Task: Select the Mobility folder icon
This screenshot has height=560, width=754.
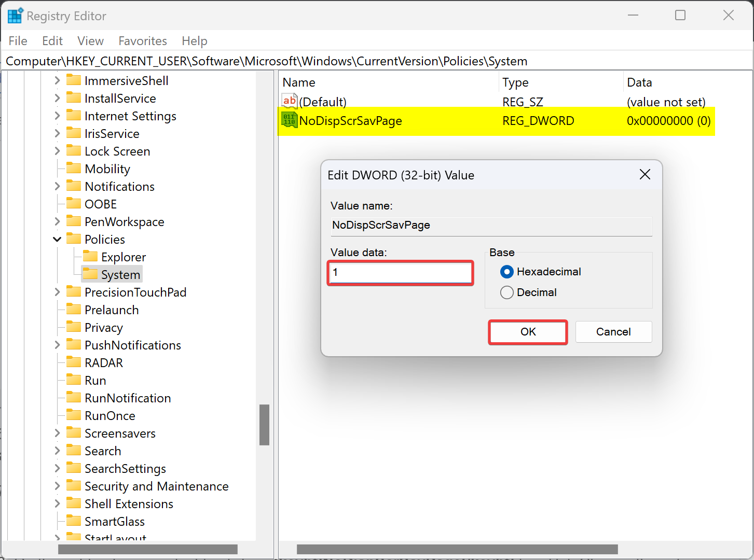Action: 74,168
